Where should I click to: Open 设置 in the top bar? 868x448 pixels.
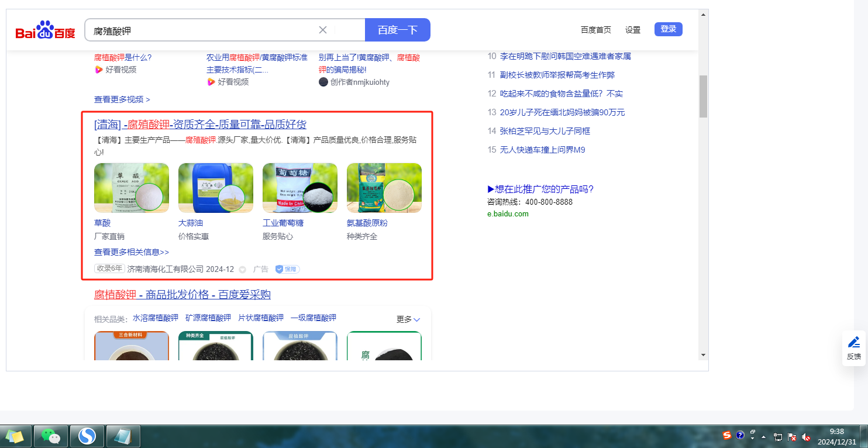633,30
